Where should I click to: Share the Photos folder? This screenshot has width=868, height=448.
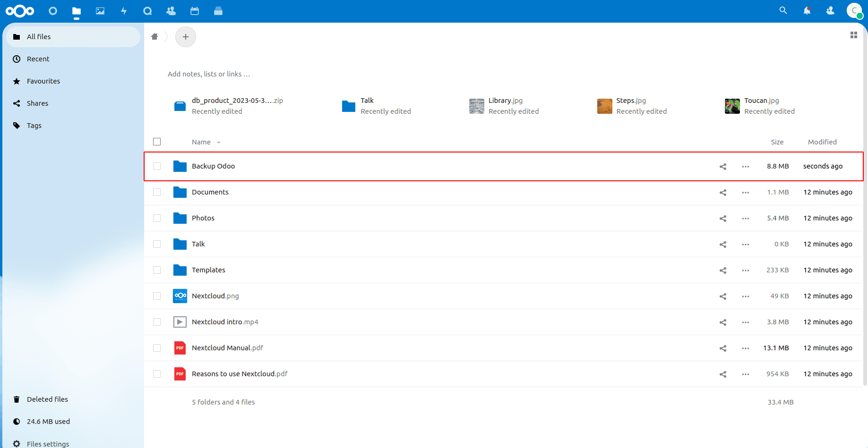click(x=723, y=218)
